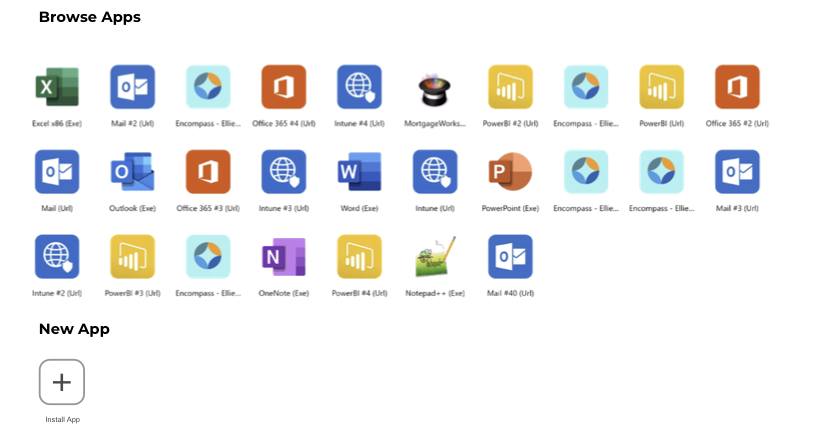Image resolution: width=838 pixels, height=448 pixels.
Task: Open the Mail #3 (Url) app
Action: (737, 172)
